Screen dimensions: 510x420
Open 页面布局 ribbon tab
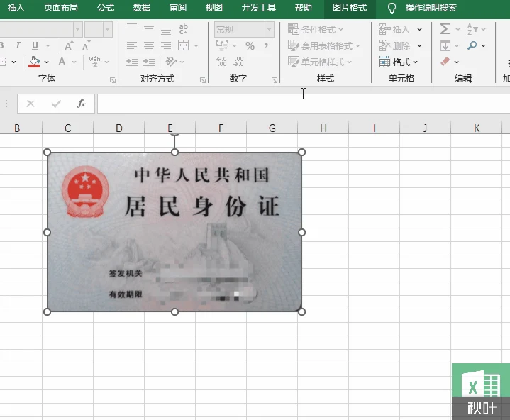(61, 8)
